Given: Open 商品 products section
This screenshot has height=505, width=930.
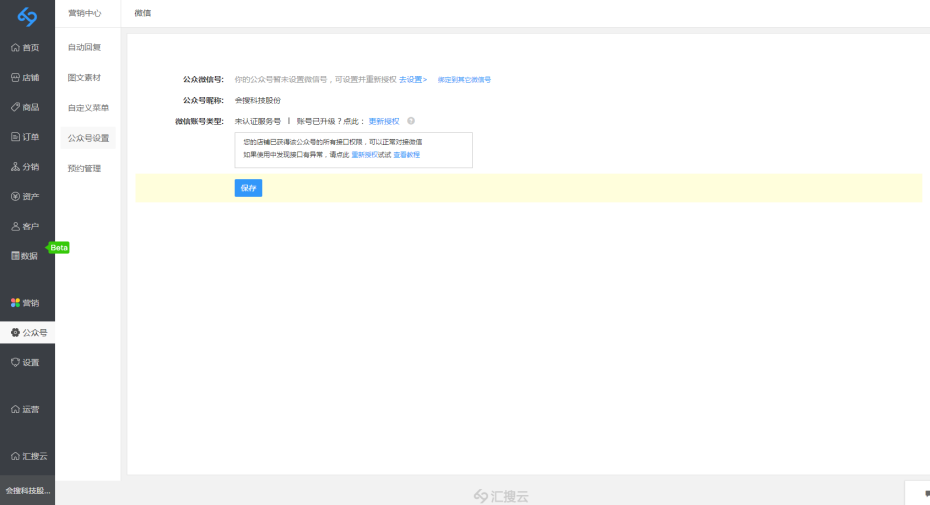Looking at the screenshot, I should [27, 107].
